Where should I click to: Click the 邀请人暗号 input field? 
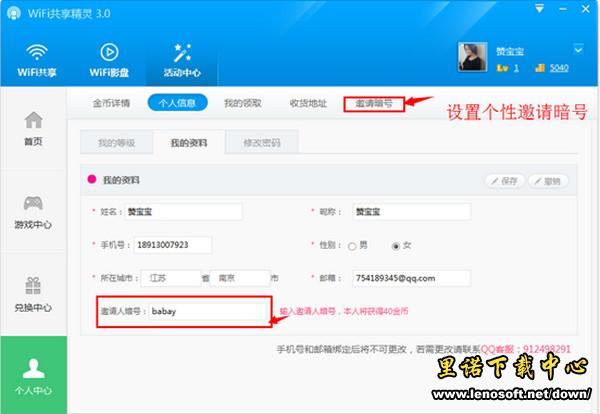click(x=207, y=311)
